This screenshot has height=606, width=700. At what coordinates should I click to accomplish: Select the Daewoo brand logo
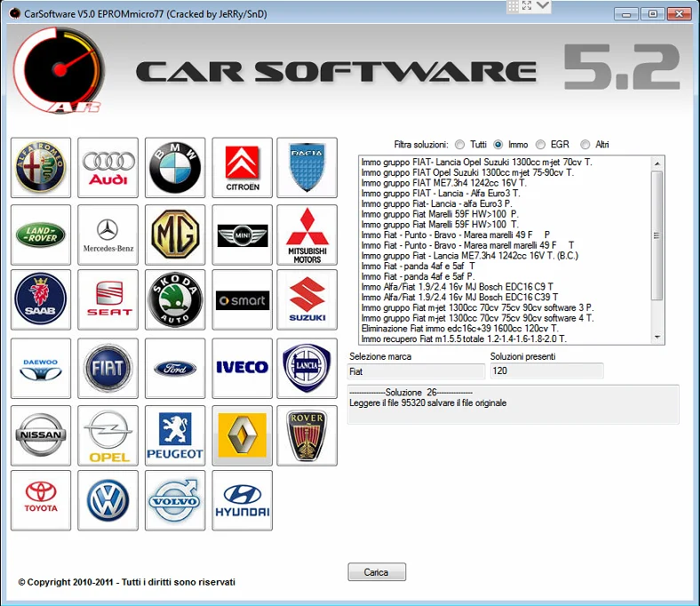tap(41, 368)
